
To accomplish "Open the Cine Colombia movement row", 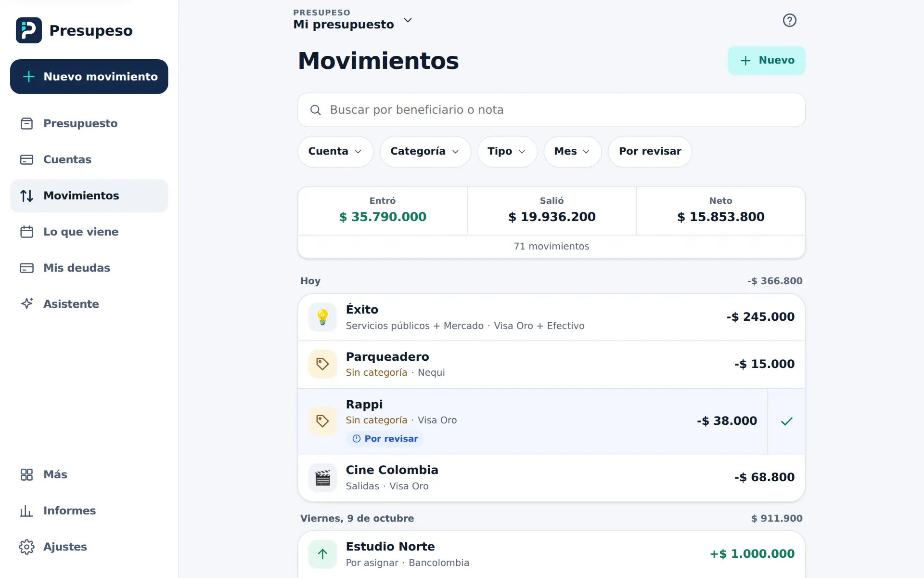I will pos(551,478).
